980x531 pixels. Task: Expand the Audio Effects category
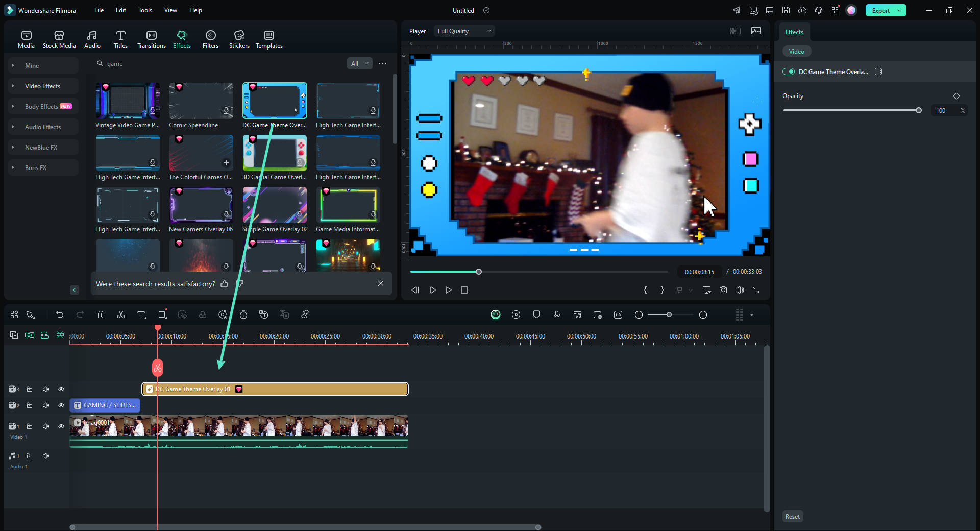(x=43, y=127)
